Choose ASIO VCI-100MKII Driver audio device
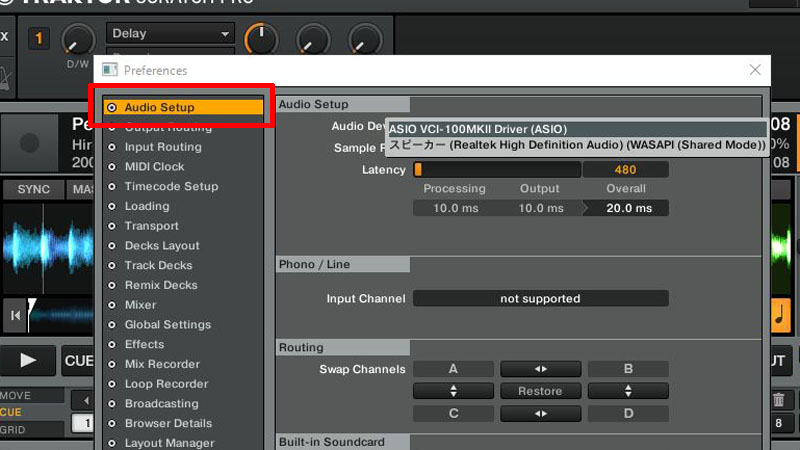Screen dimensions: 800x450 [577, 129]
